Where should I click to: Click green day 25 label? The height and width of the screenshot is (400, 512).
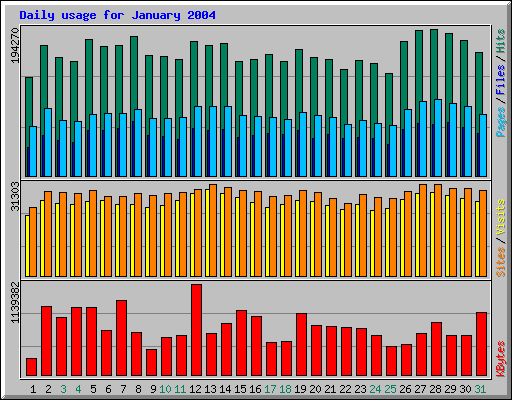click(x=390, y=389)
